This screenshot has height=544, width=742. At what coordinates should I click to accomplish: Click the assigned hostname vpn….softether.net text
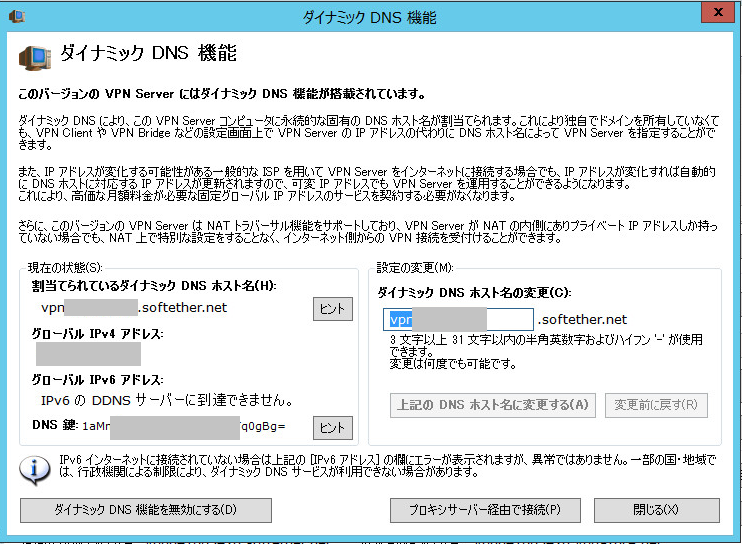tap(134, 308)
